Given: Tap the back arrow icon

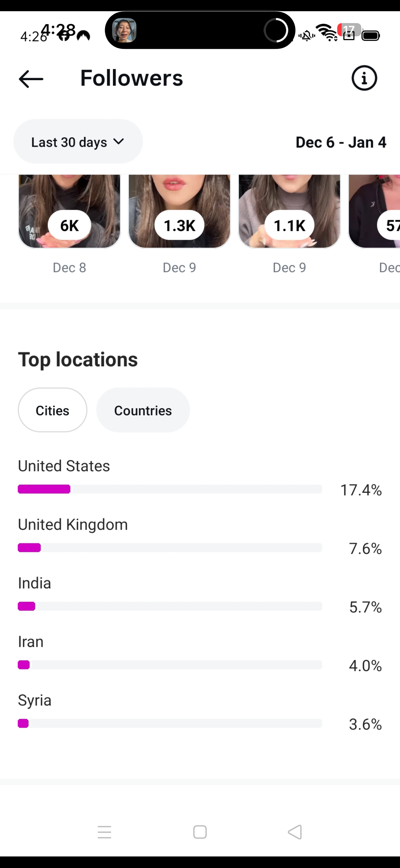Looking at the screenshot, I should (x=31, y=79).
